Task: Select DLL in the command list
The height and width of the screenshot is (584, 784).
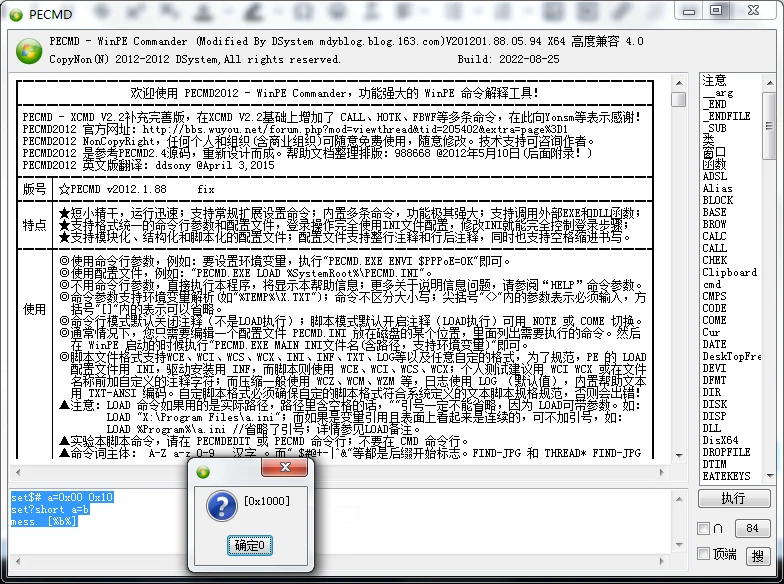Action: [712, 428]
